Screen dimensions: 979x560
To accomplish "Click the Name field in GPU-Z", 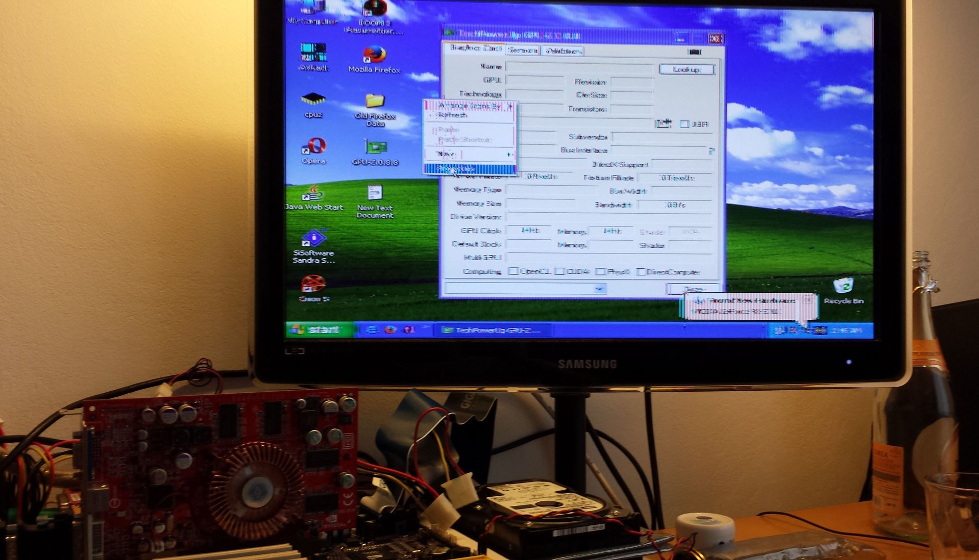I will (580, 67).
